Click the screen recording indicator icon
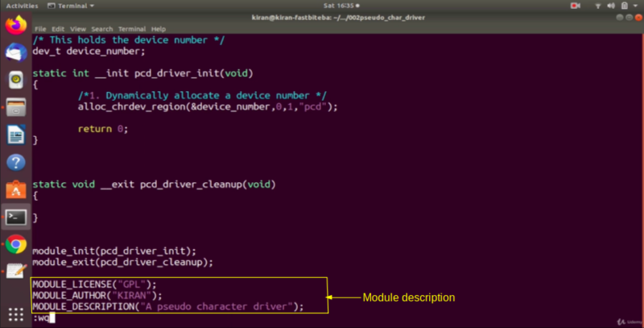644x328 pixels. point(576,6)
